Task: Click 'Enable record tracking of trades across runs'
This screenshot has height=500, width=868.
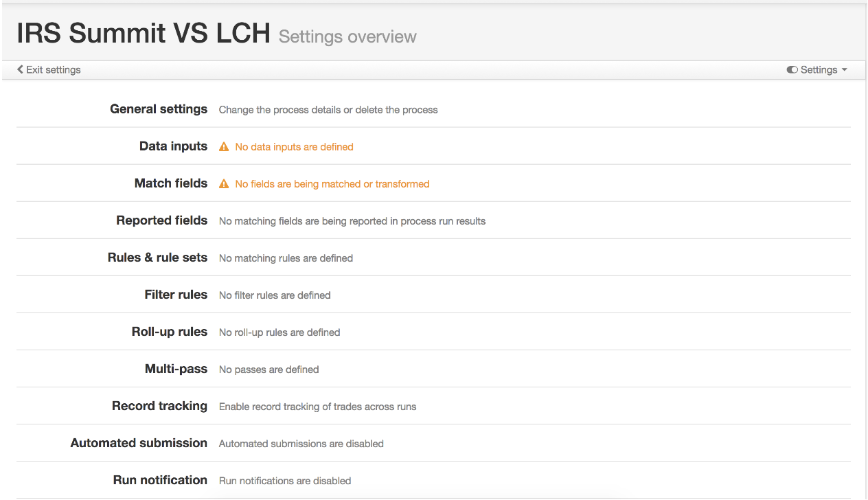Action: point(317,407)
